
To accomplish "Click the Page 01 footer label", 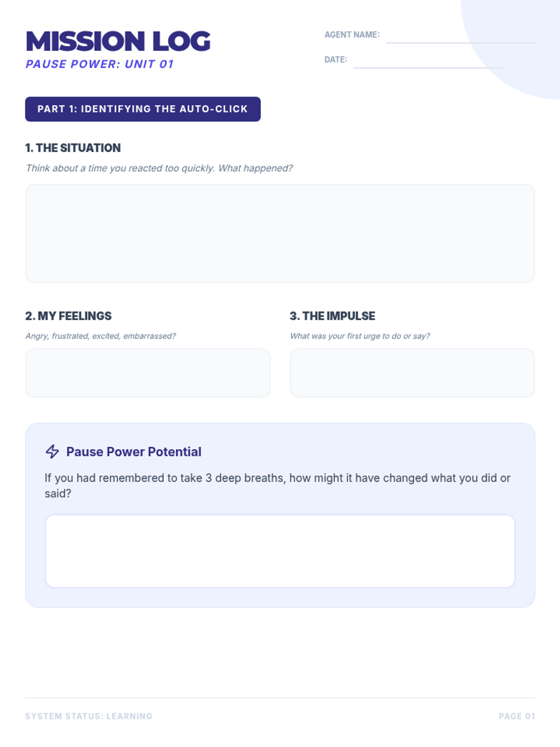I will 517,716.
